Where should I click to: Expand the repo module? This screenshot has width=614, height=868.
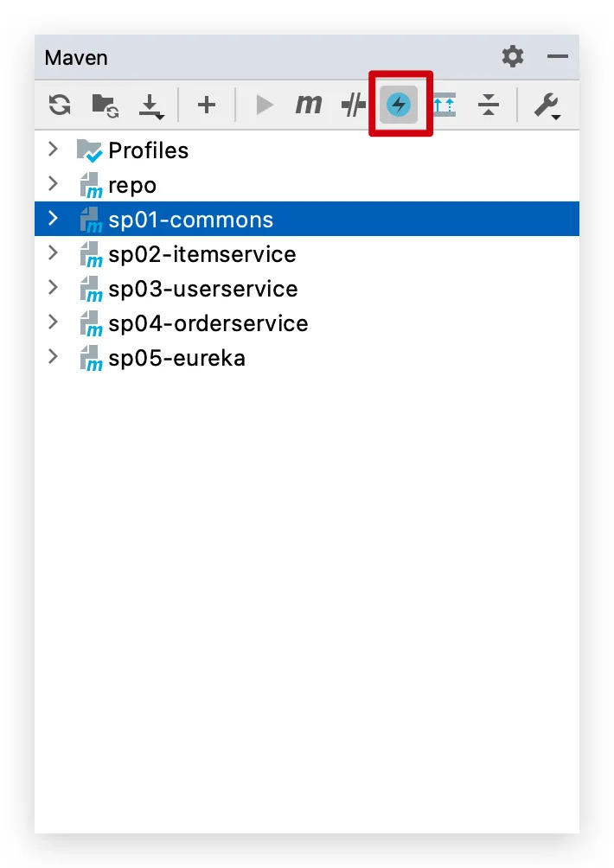pyautogui.click(x=53, y=184)
